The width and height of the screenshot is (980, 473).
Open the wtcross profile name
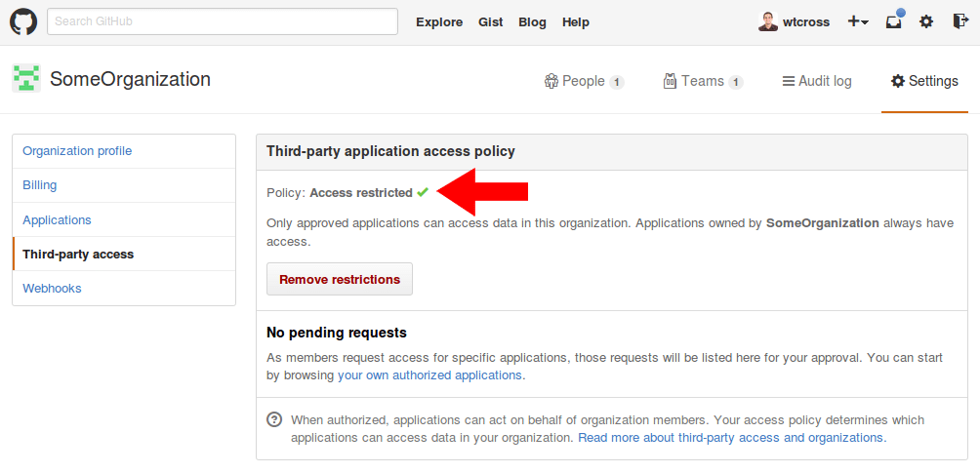[x=805, y=21]
